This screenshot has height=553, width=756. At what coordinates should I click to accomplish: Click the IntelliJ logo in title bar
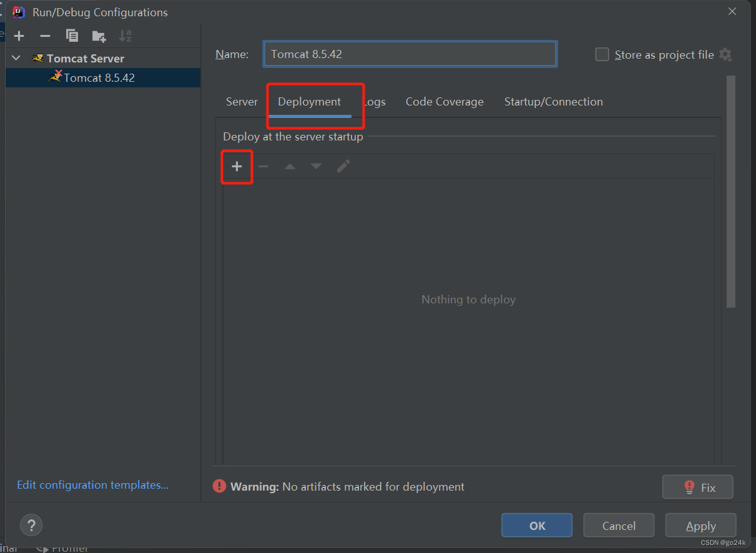click(x=18, y=12)
